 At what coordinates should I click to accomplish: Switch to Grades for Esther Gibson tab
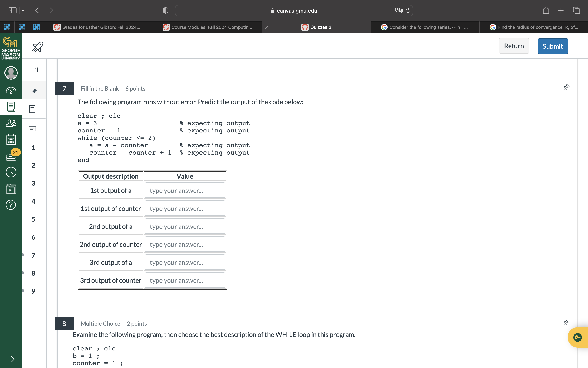coord(98,27)
